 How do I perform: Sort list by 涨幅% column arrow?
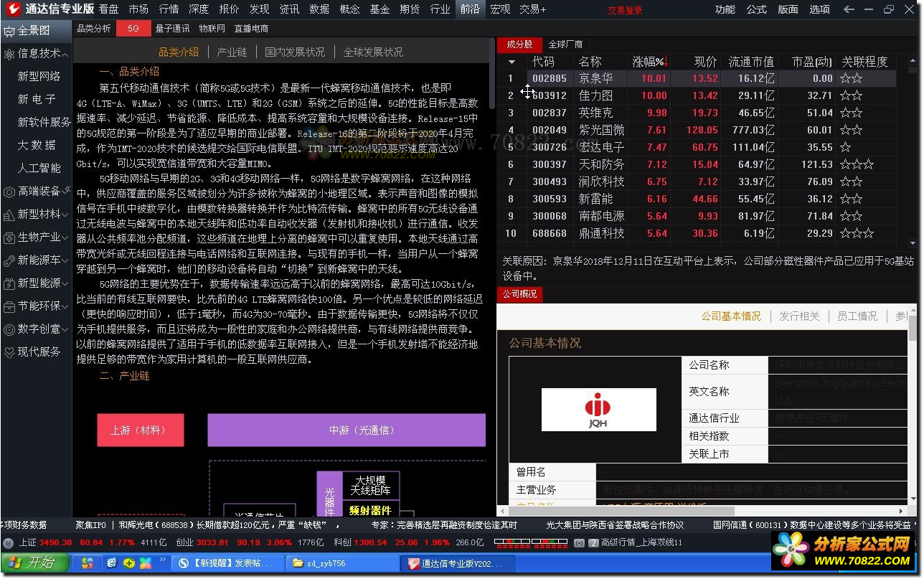pyautogui.click(x=667, y=62)
